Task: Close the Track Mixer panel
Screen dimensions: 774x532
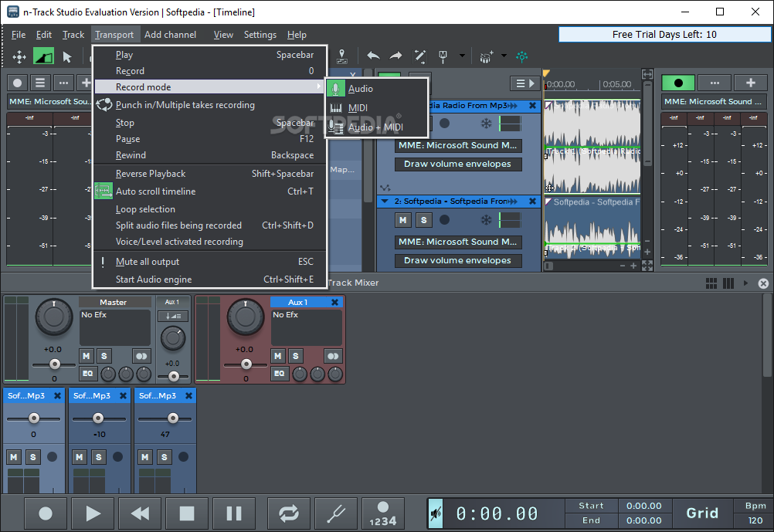Action: pos(763,283)
